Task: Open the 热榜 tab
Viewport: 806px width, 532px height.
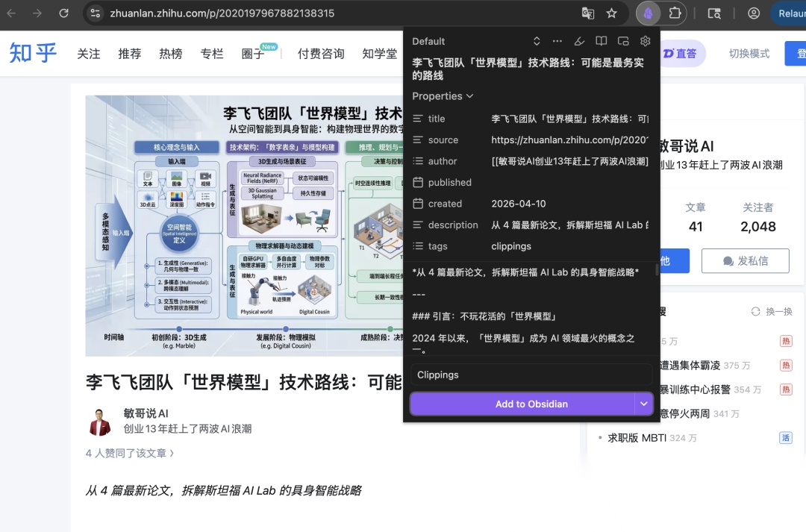Action: point(171,54)
